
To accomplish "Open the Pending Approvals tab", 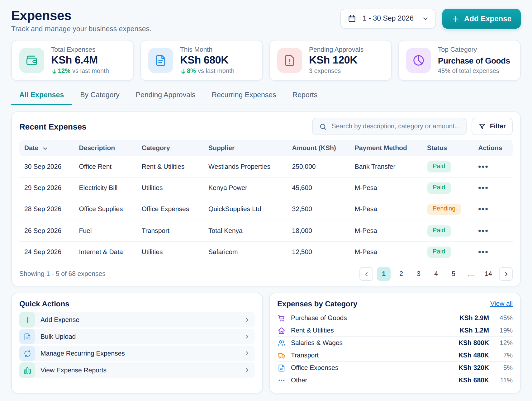I will click(x=165, y=95).
